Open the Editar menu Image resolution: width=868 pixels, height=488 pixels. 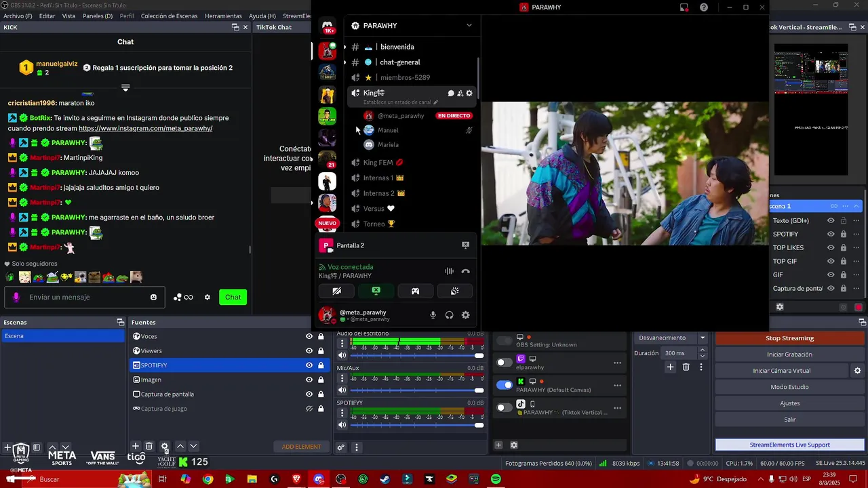[x=47, y=16]
